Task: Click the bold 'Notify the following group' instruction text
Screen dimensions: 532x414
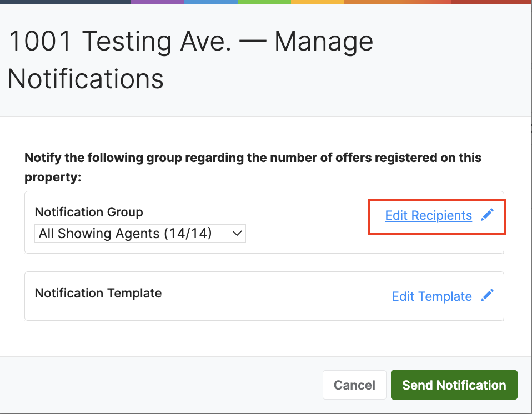Action: click(x=253, y=168)
